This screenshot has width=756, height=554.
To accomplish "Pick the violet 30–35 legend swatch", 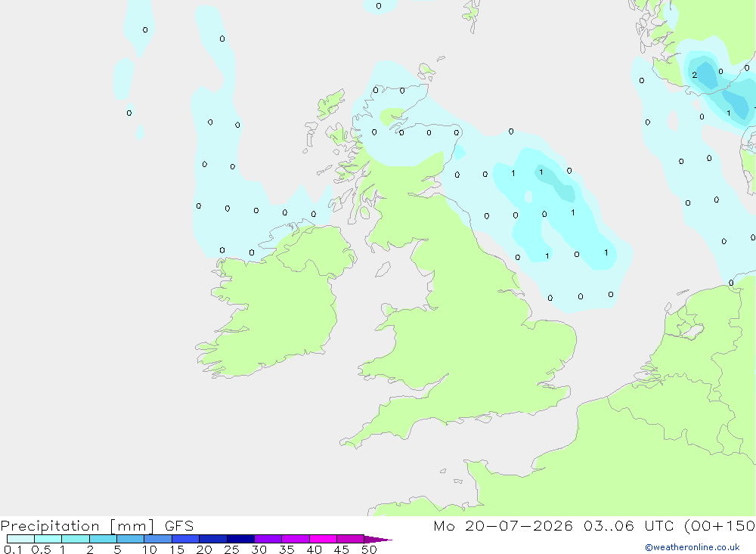I will coord(268,539).
